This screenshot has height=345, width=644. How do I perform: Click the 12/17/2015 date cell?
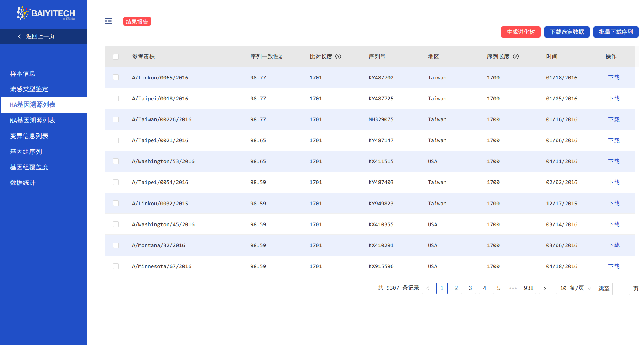(562, 204)
